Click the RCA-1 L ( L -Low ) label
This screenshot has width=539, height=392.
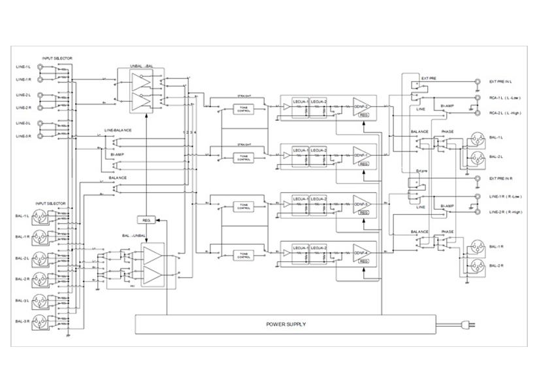pos(504,98)
